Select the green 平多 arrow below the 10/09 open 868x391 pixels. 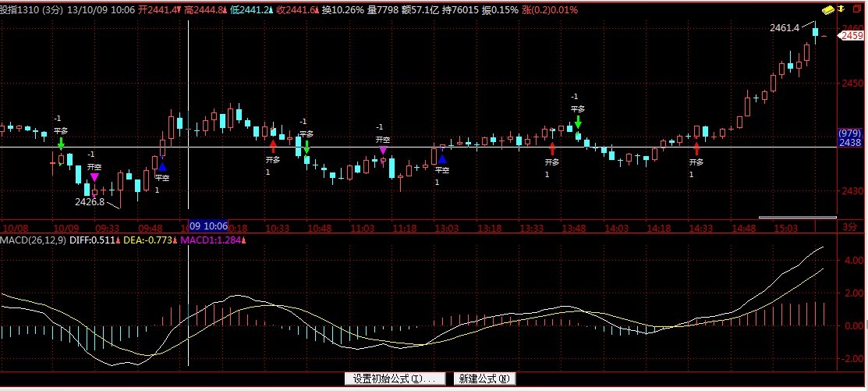tap(61, 143)
